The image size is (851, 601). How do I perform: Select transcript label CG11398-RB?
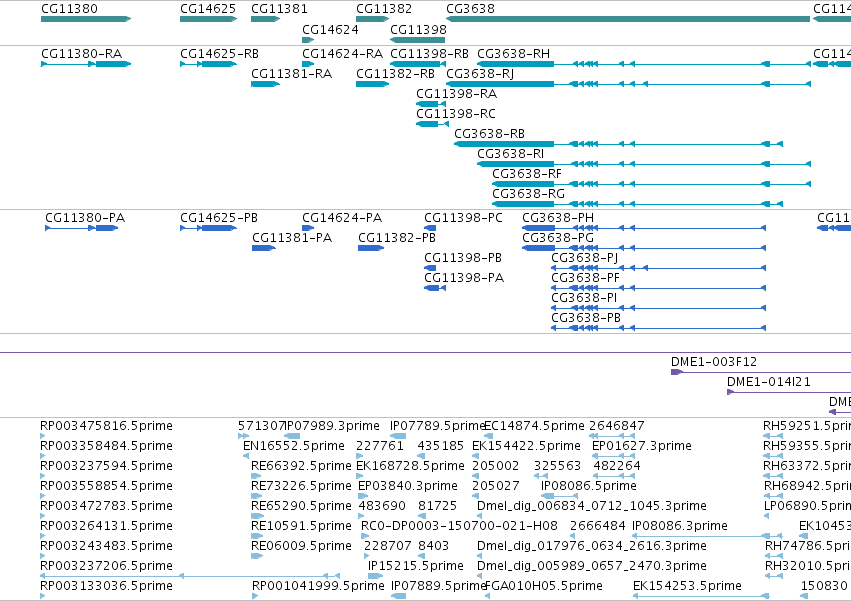point(429,54)
